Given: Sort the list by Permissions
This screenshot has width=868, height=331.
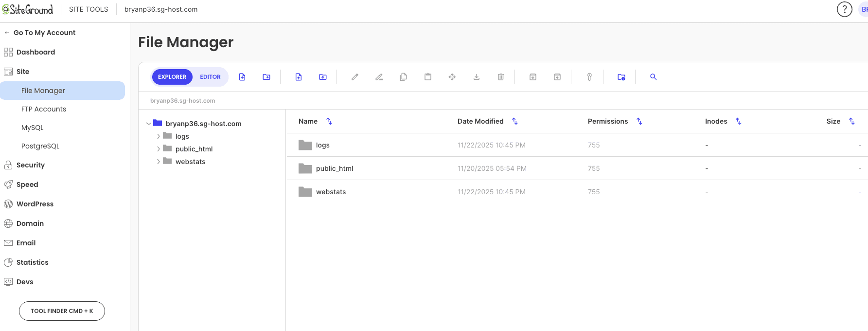Looking at the screenshot, I should [x=639, y=121].
